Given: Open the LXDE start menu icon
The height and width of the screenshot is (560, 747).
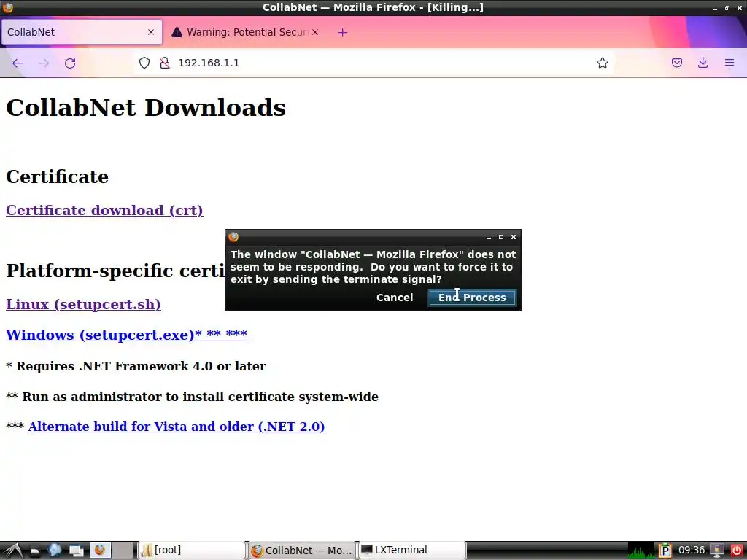Looking at the screenshot, I should point(13,551).
